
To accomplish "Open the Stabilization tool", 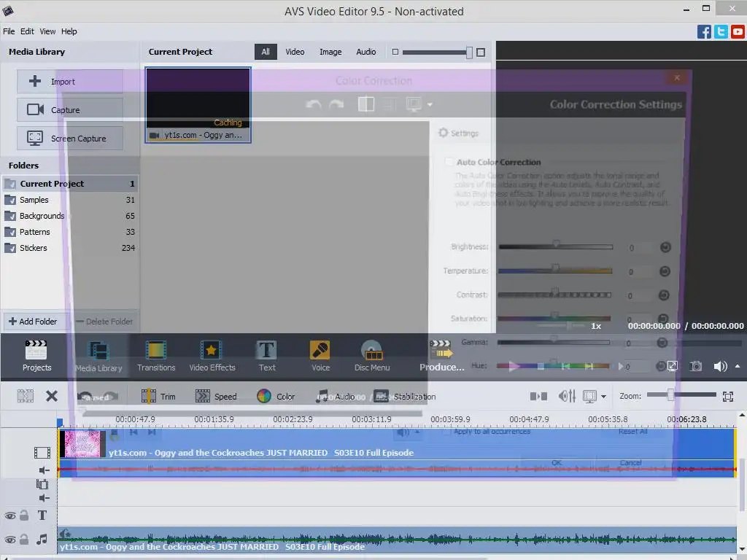I will coord(405,396).
